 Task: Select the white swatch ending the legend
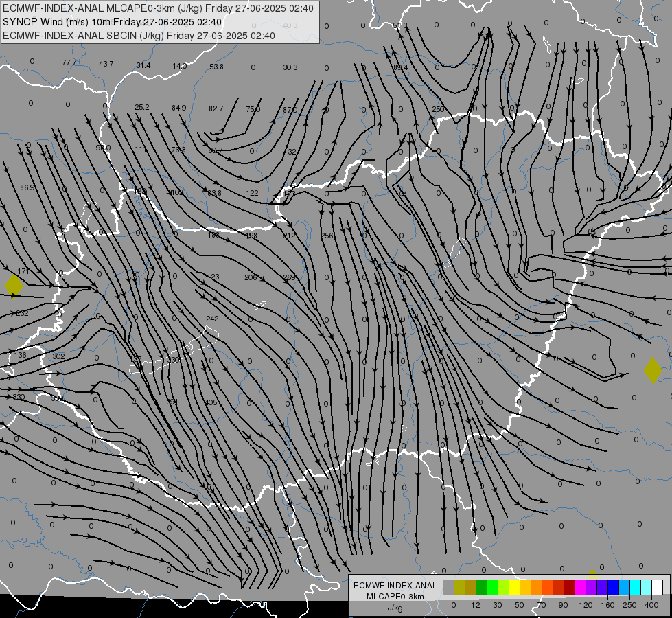pos(657,588)
